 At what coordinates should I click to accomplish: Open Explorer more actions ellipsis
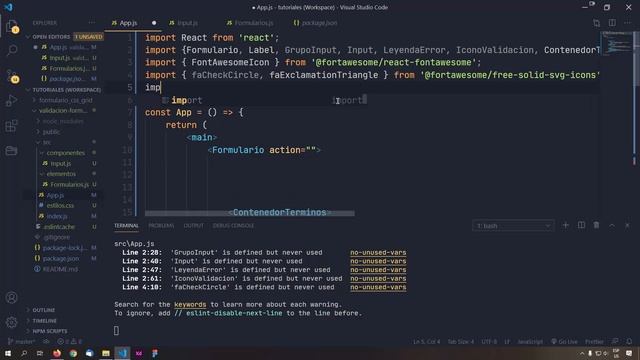pos(91,23)
